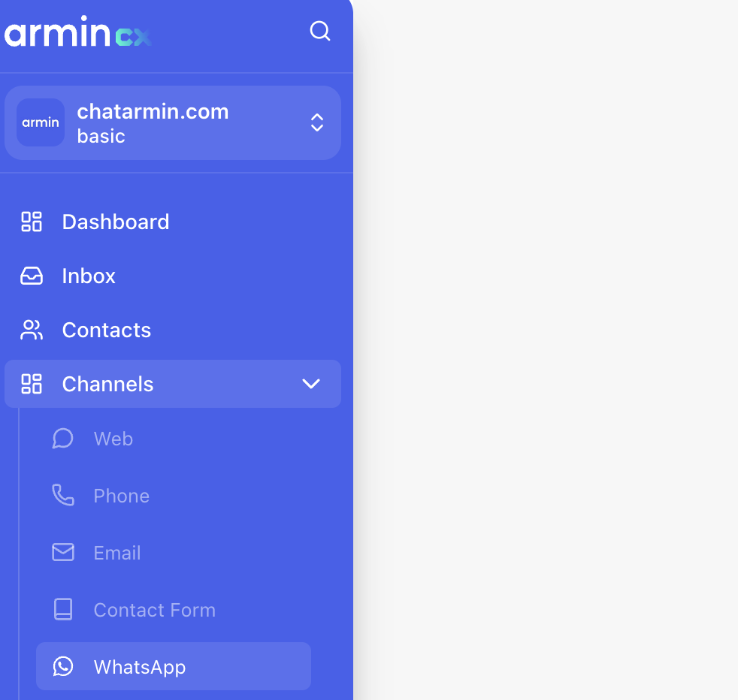Open the Dashboard menu item
Viewport: 738px width, 700px height.
click(116, 222)
